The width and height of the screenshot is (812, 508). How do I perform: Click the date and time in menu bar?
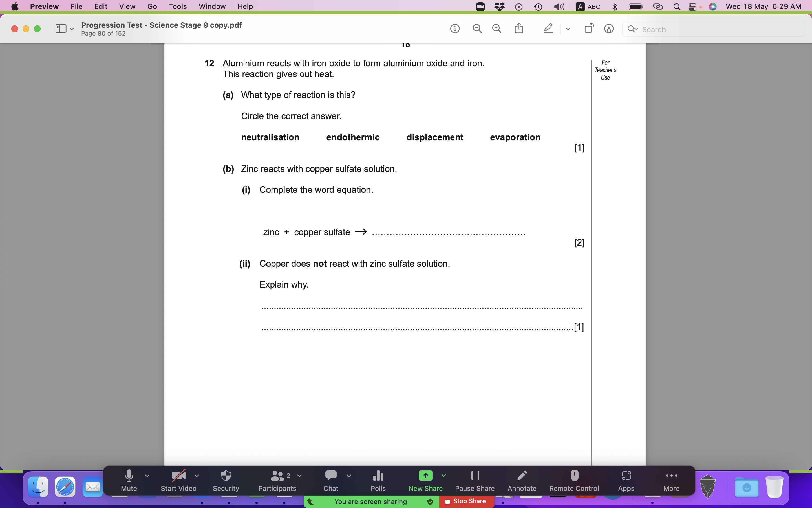763,6
